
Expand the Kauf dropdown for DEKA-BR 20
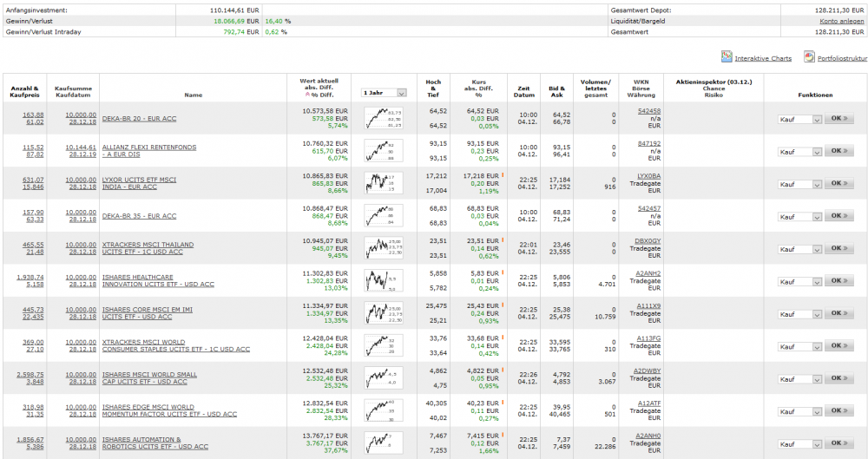pos(800,119)
